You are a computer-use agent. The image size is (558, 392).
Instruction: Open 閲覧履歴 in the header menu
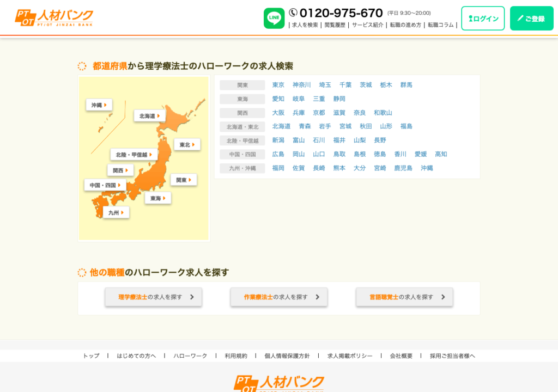pos(335,25)
